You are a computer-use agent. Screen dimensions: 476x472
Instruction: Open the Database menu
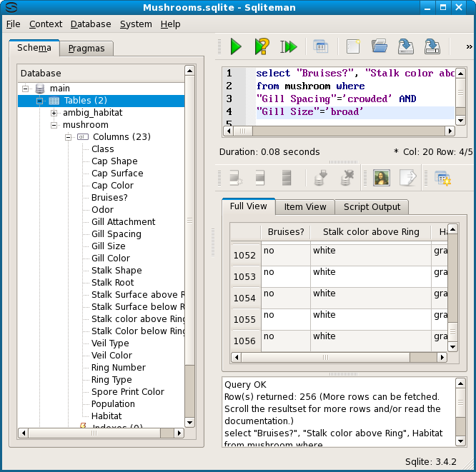[90, 24]
